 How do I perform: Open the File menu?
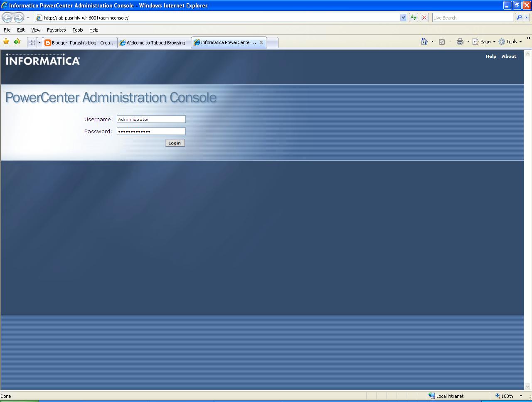coord(7,30)
